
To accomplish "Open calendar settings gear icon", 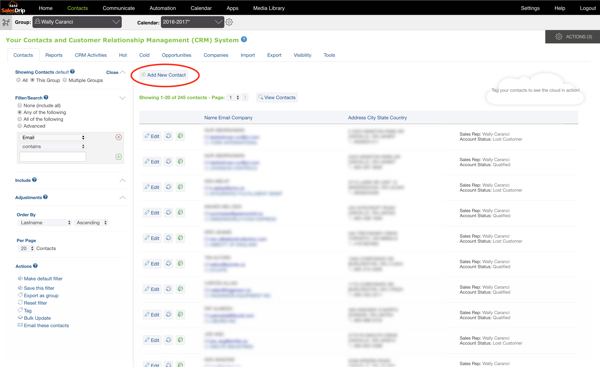I will point(229,22).
